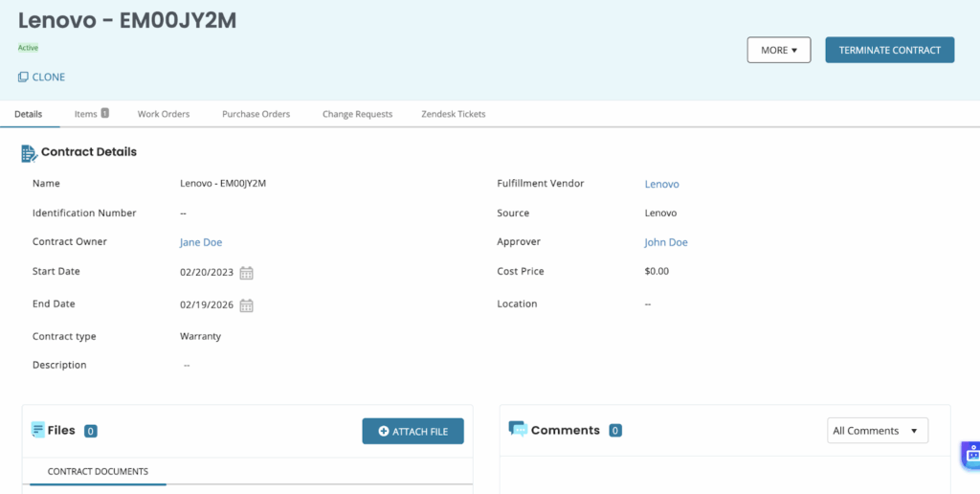Click the Description label
Image resolution: width=980 pixels, height=494 pixels.
pos(59,365)
